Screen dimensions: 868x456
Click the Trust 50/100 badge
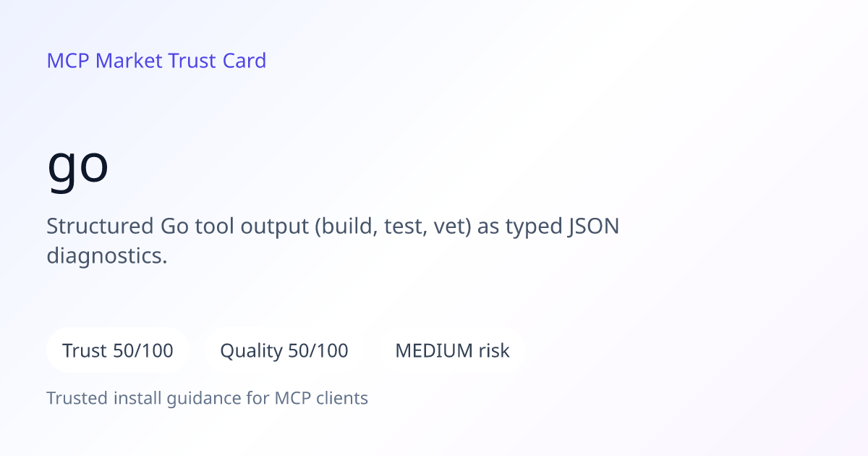[x=118, y=350]
